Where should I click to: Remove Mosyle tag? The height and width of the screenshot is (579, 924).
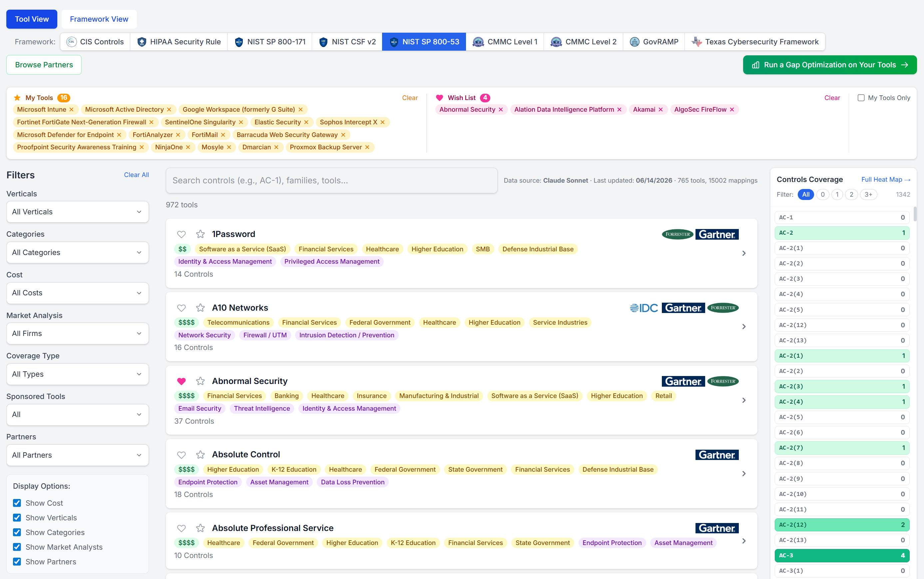[x=229, y=147]
